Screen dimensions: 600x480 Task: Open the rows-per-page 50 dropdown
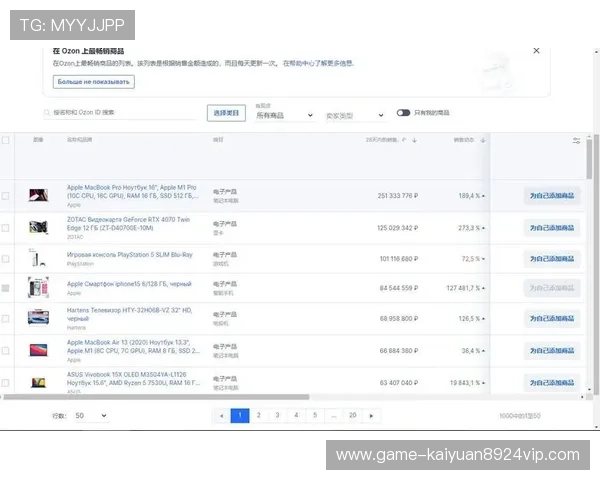click(90, 415)
